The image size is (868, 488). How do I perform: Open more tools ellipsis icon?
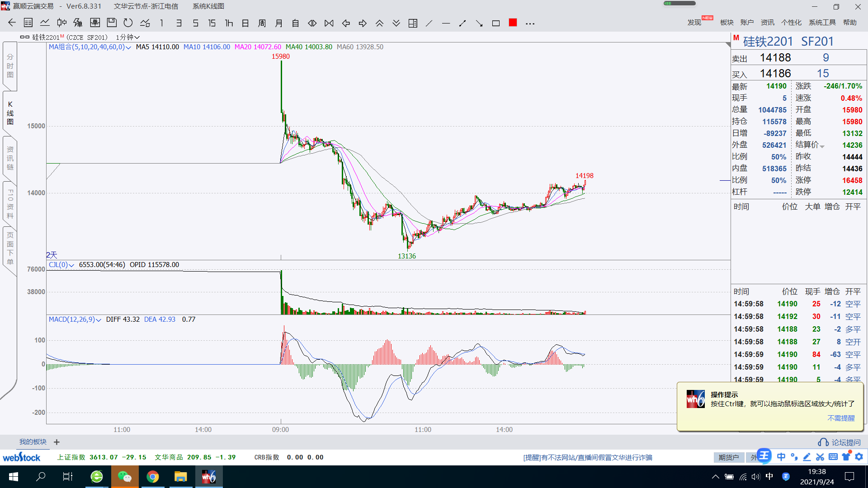pyautogui.click(x=530, y=23)
